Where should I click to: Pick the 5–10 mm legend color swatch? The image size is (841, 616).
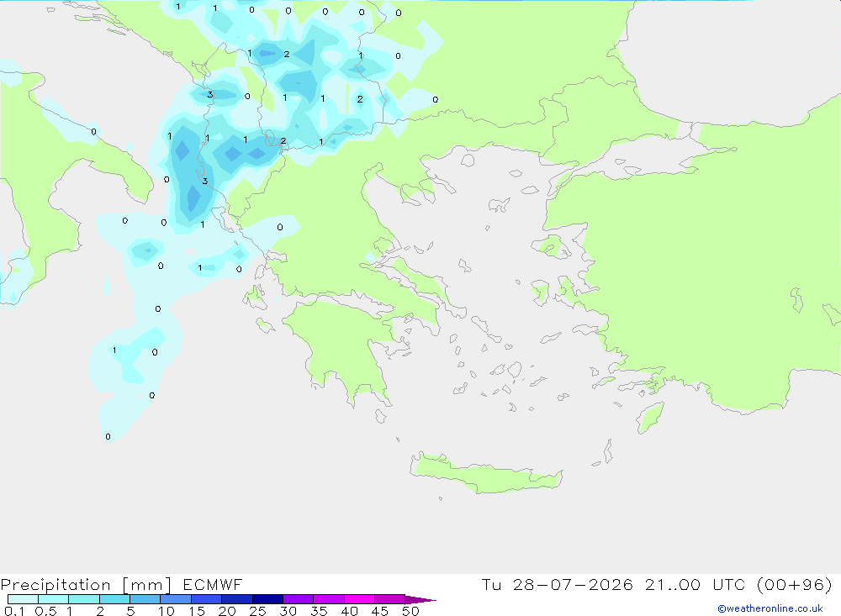click(x=145, y=599)
